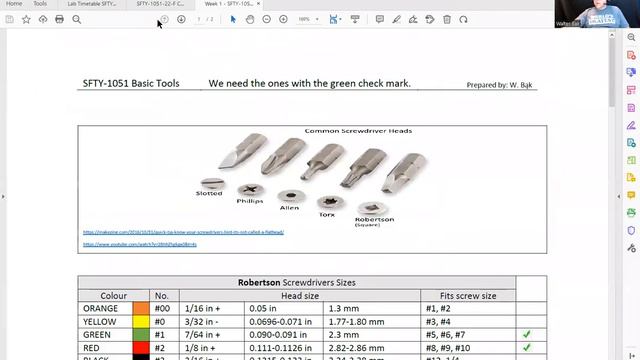Screen dimensions: 640x360
Task: Collapse the right tools pane arrow
Action: [x=619, y=197]
